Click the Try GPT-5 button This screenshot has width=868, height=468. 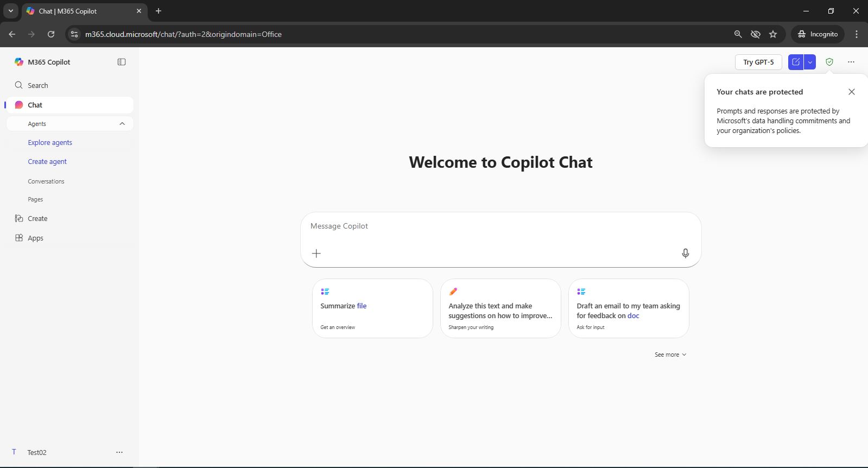click(758, 62)
